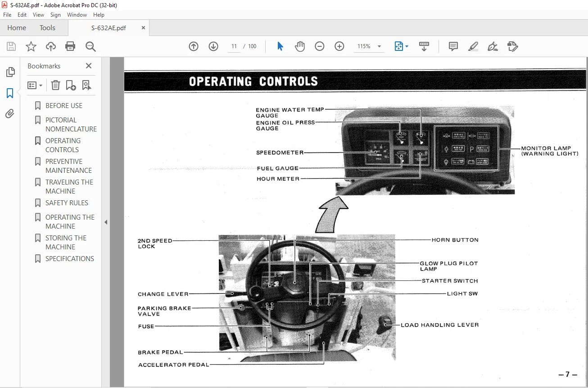Click the MONITOR LAMP label text
Viewport: 588px width, 388px height.
point(546,148)
